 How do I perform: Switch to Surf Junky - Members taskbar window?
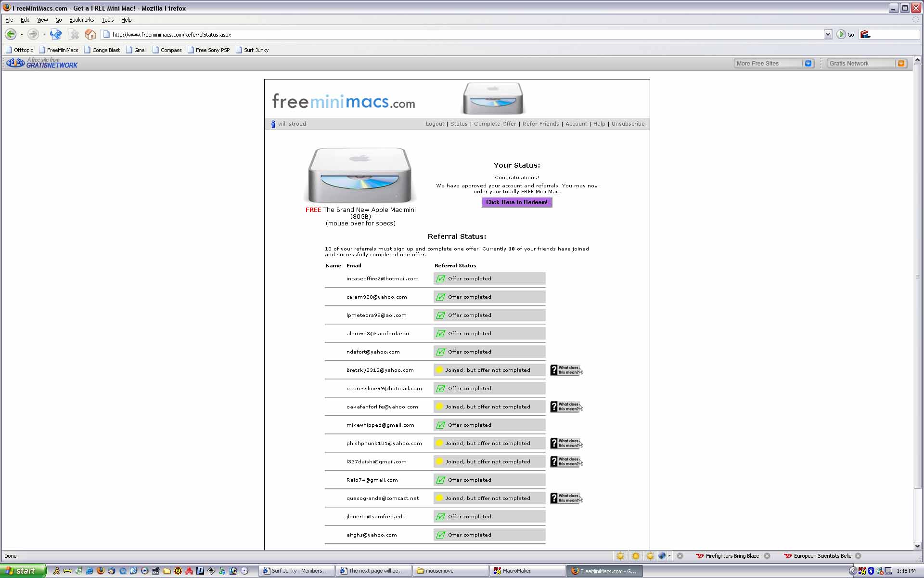[x=296, y=571]
